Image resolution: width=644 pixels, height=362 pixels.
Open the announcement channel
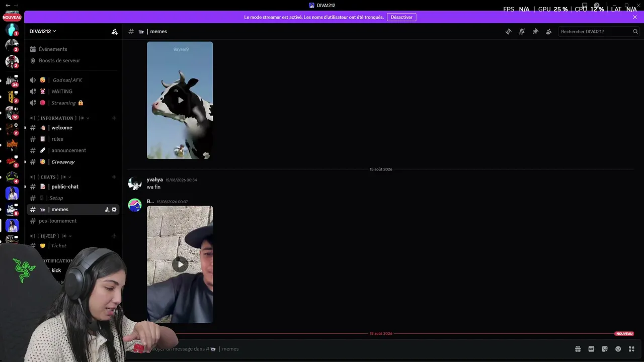tap(73, 150)
